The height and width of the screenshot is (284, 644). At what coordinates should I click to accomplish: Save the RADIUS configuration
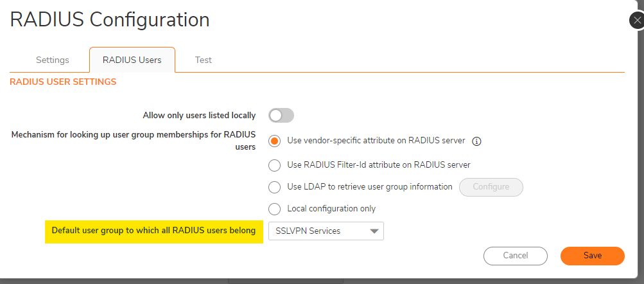[592, 256]
